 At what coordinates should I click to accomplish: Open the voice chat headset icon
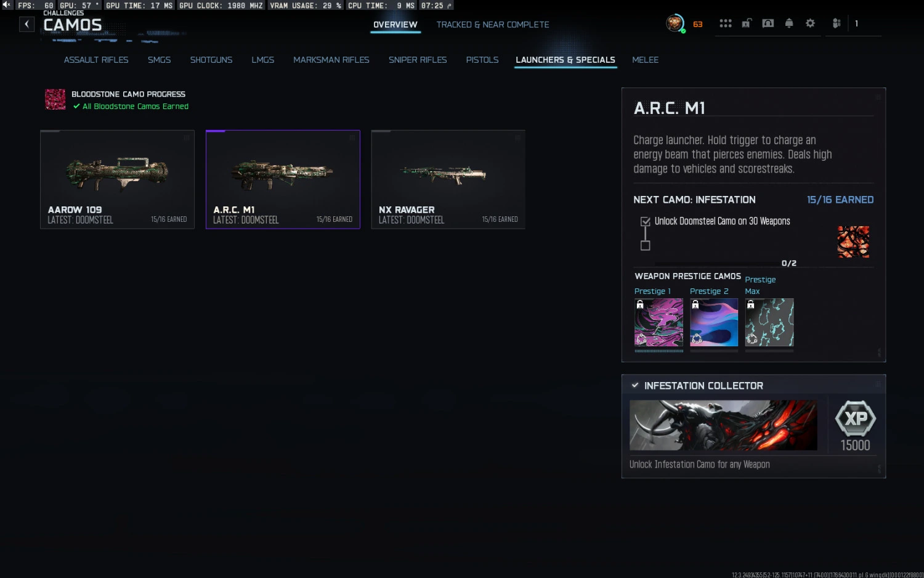click(x=768, y=23)
